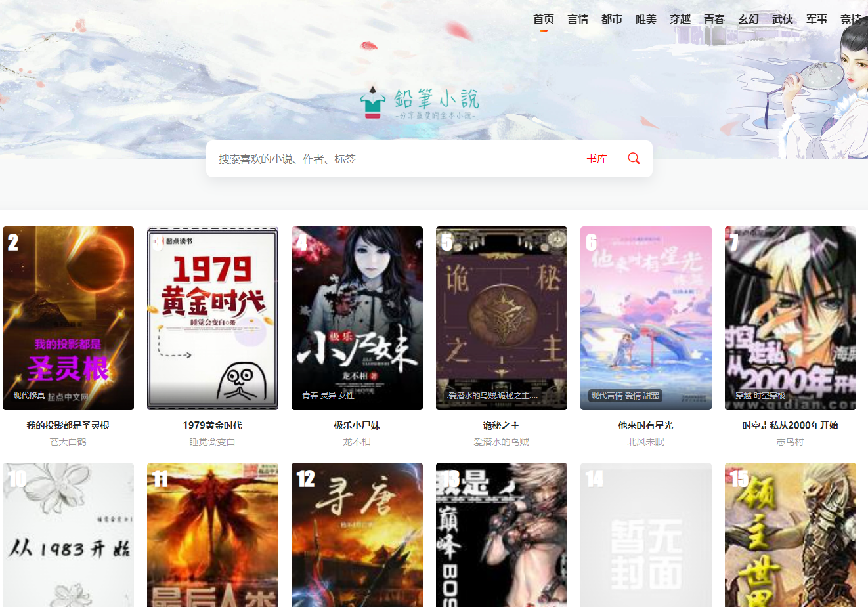Click the red search magnifier icon

(634, 159)
